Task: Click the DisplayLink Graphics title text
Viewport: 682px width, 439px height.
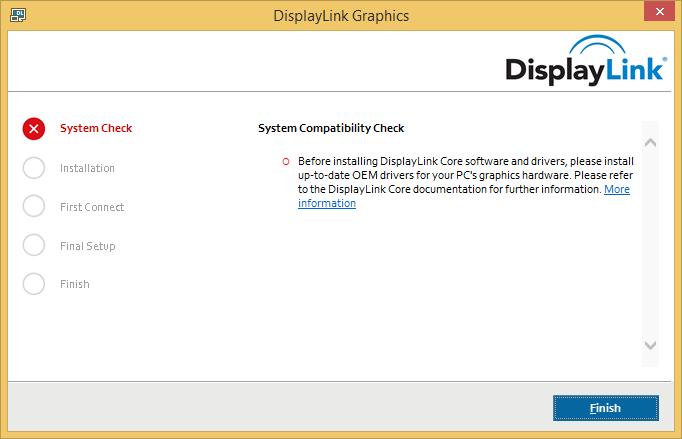Action: pyautogui.click(x=341, y=16)
